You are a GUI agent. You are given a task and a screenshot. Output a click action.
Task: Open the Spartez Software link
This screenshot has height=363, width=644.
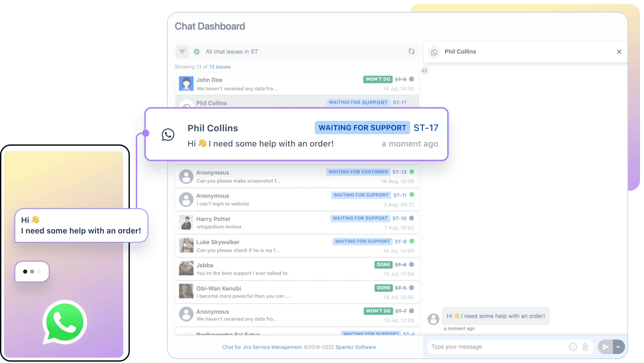(x=355, y=347)
